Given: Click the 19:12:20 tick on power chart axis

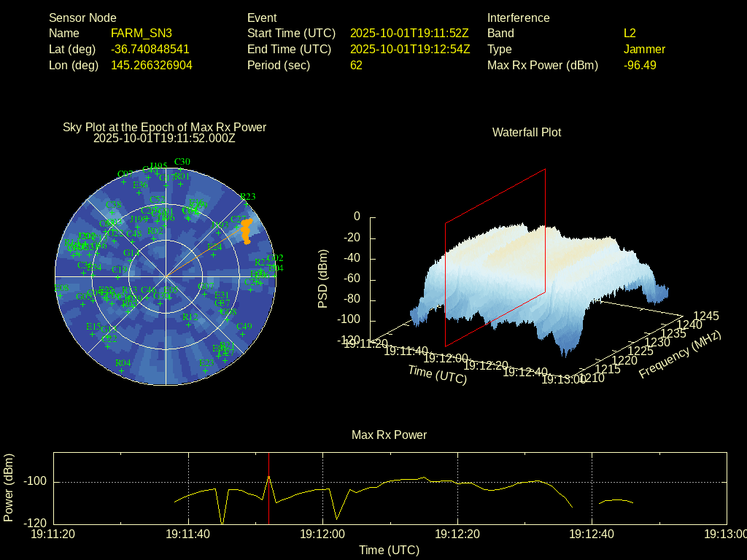Looking at the screenshot, I should (457, 534).
